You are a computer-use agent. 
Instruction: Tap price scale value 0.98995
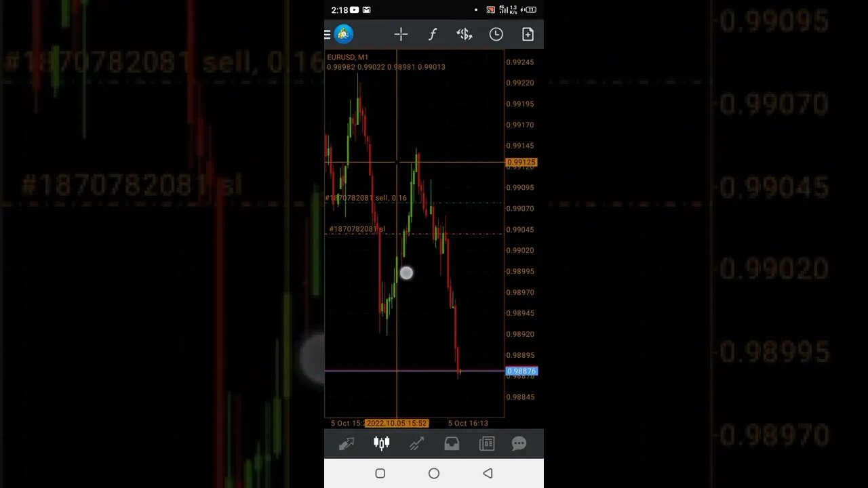point(520,272)
